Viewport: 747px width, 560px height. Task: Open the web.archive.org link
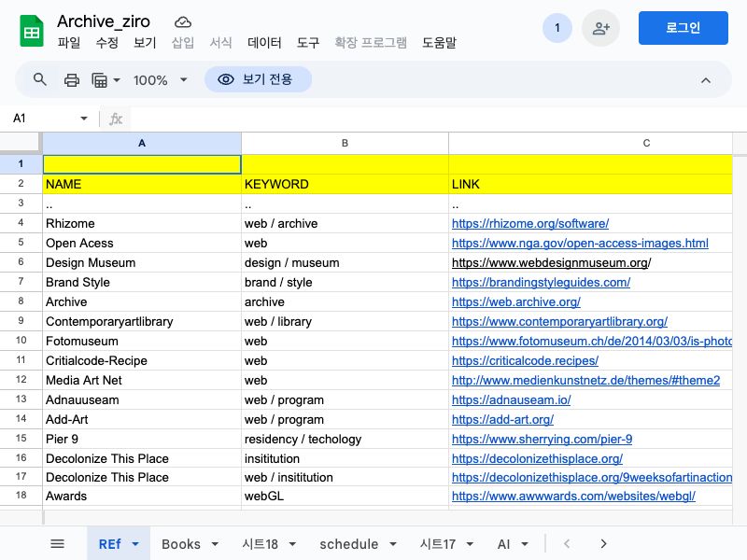coord(516,301)
